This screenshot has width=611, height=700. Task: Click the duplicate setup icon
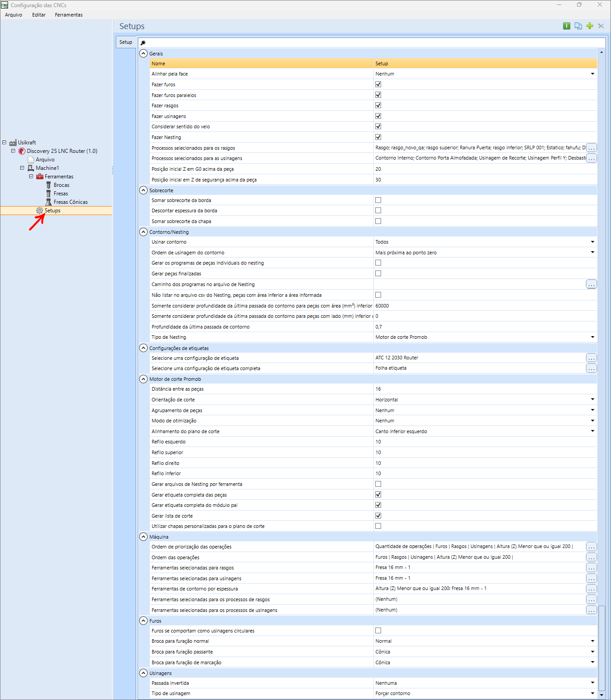578,26
